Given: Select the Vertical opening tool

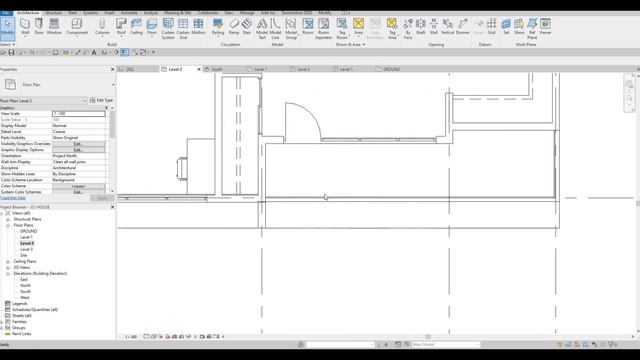Looking at the screenshot, I should click(x=448, y=27).
